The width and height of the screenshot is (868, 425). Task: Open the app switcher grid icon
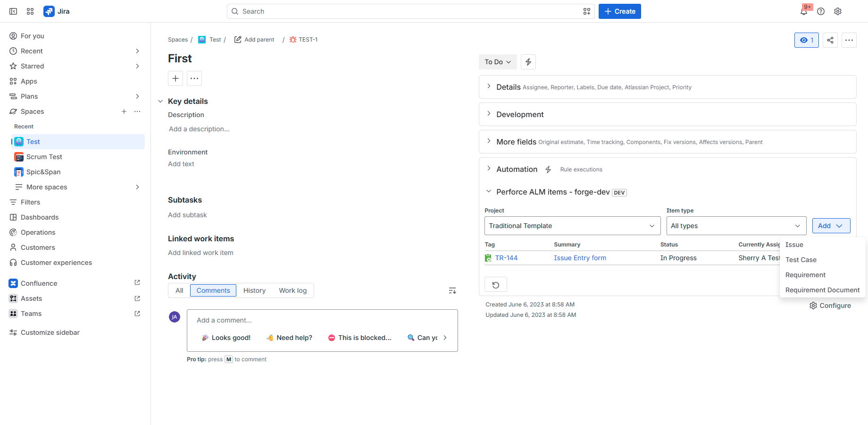(x=30, y=11)
